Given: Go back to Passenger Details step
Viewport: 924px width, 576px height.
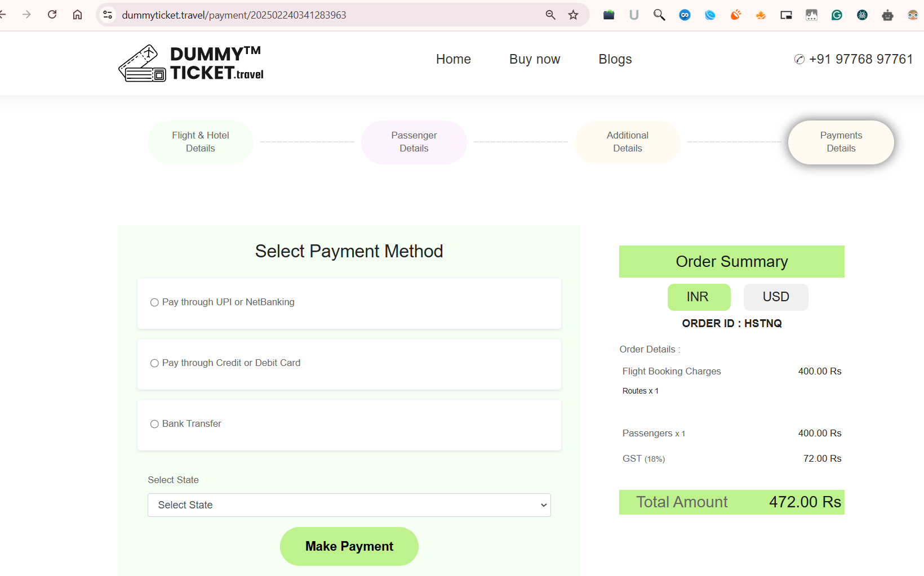Looking at the screenshot, I should [x=414, y=142].
